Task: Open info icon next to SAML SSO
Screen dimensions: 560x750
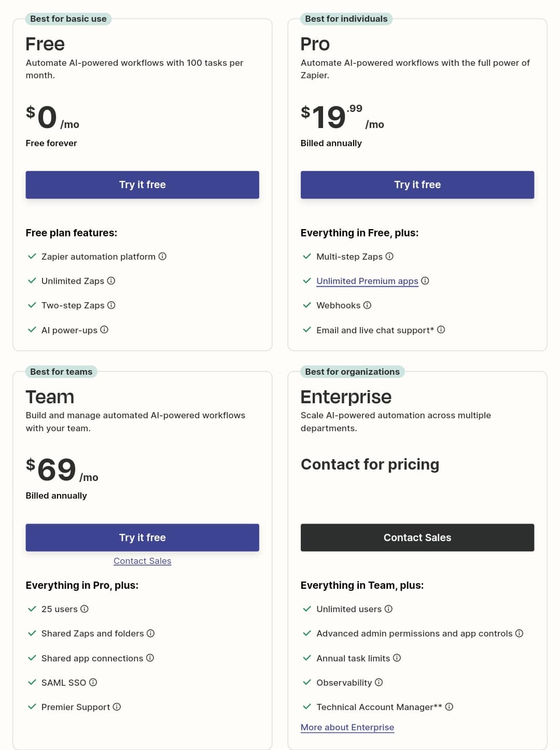Action: tap(93, 682)
